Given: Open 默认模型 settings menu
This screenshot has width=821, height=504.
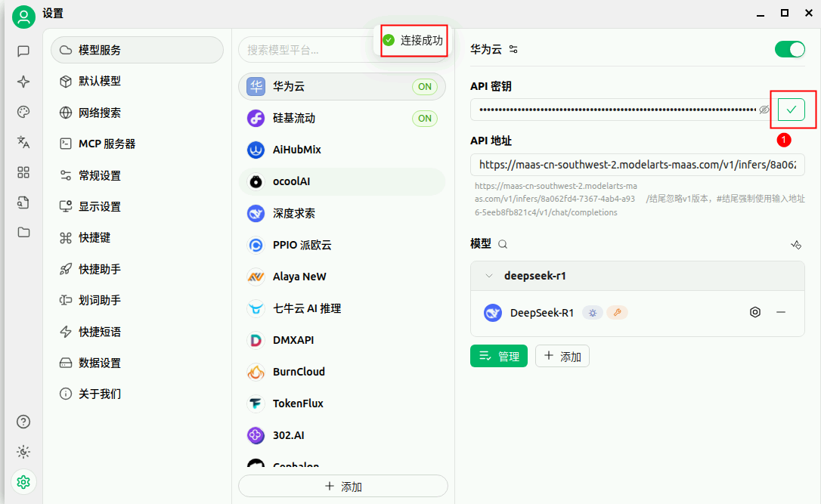Looking at the screenshot, I should pyautogui.click(x=137, y=81).
